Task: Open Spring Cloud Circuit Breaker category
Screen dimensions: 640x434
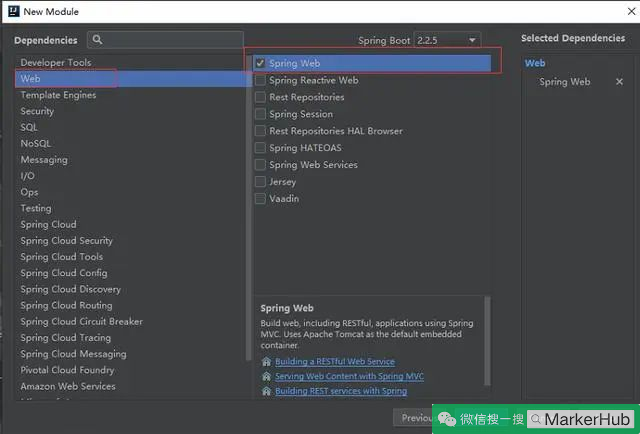Action: click(131, 321)
